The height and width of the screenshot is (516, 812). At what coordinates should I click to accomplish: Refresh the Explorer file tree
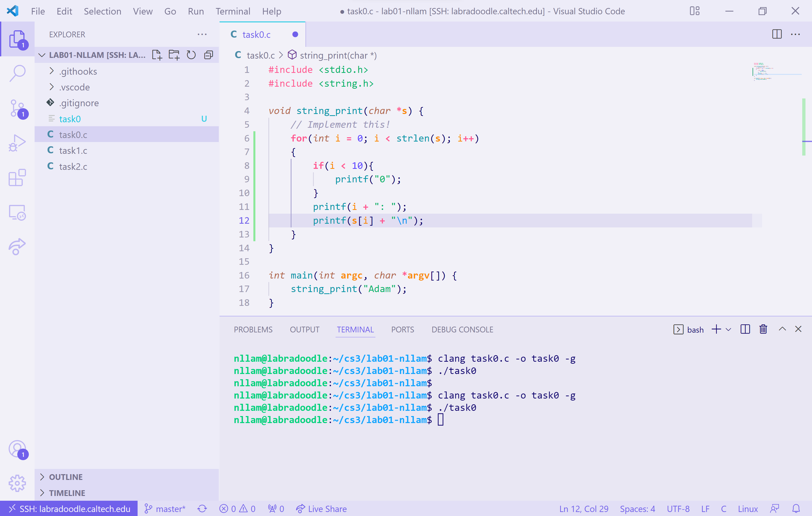pos(191,55)
